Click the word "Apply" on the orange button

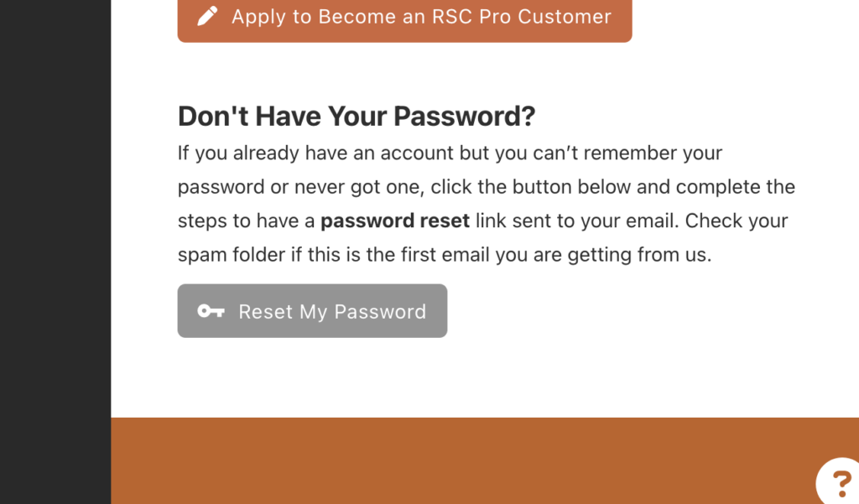(x=258, y=17)
